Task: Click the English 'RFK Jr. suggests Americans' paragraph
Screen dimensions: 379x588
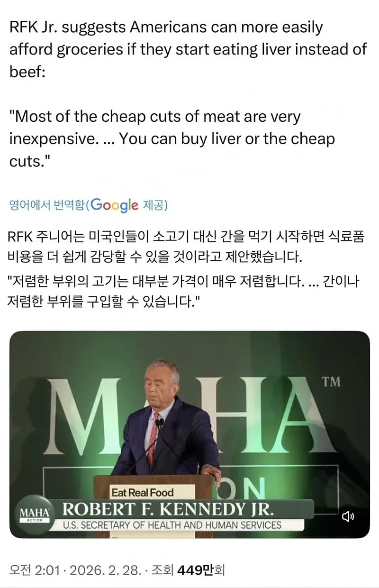Action: click(x=188, y=49)
